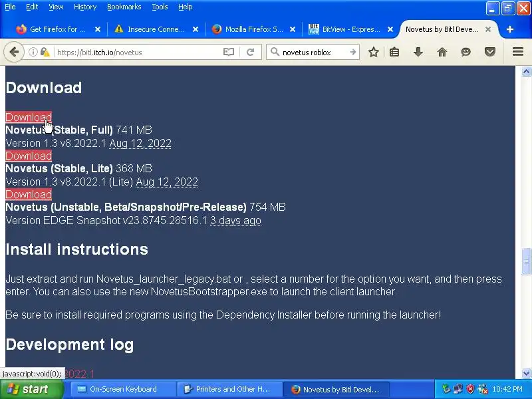Go back with the browser back arrow
The width and height of the screenshot is (532, 399).
tap(14, 53)
